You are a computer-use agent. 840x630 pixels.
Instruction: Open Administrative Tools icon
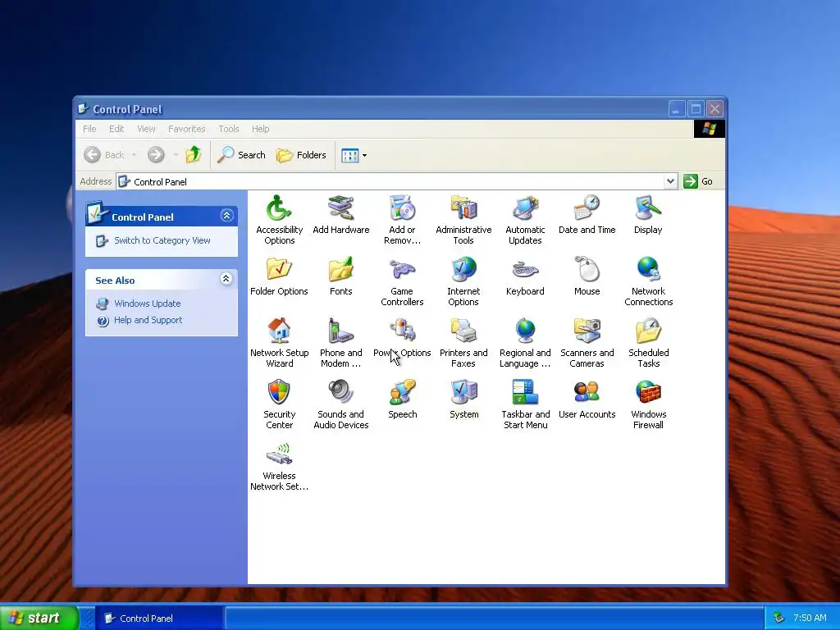(x=463, y=208)
